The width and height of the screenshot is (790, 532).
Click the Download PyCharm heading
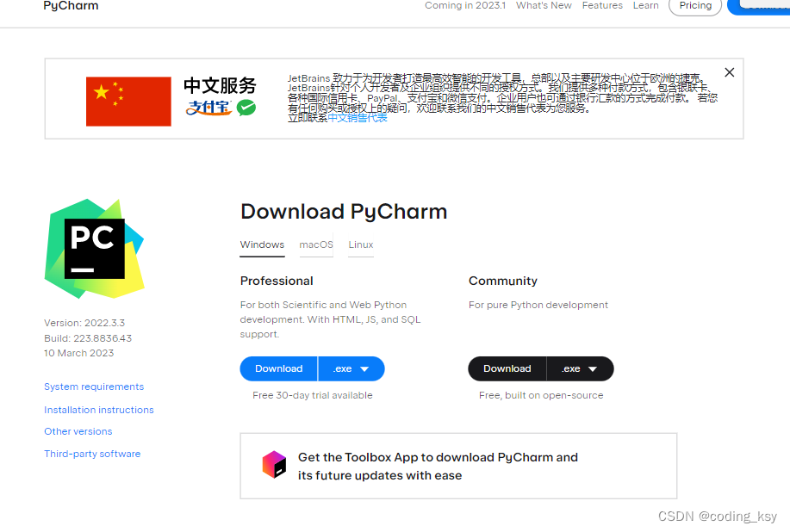pos(344,212)
